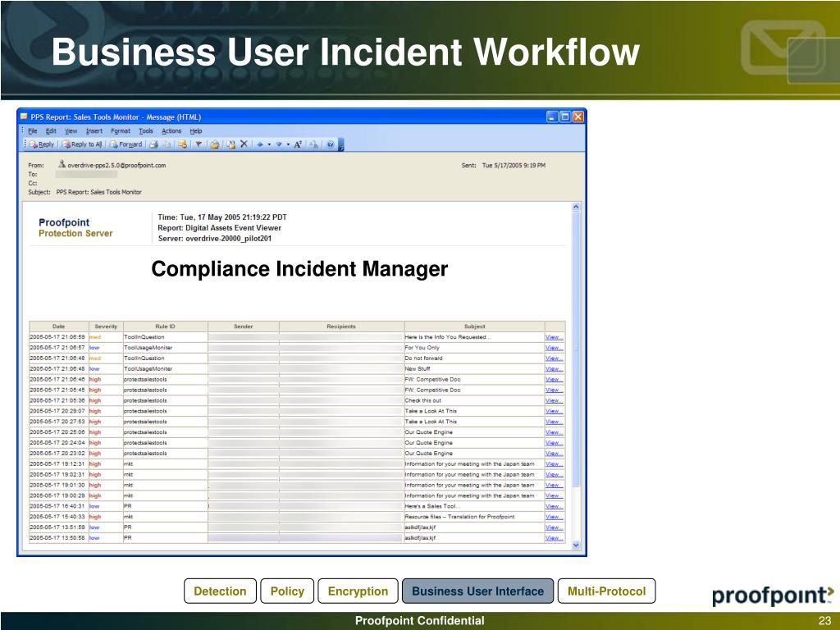
Task: Open View link for 'Here's a Sales Tool...'
Action: coord(554,506)
